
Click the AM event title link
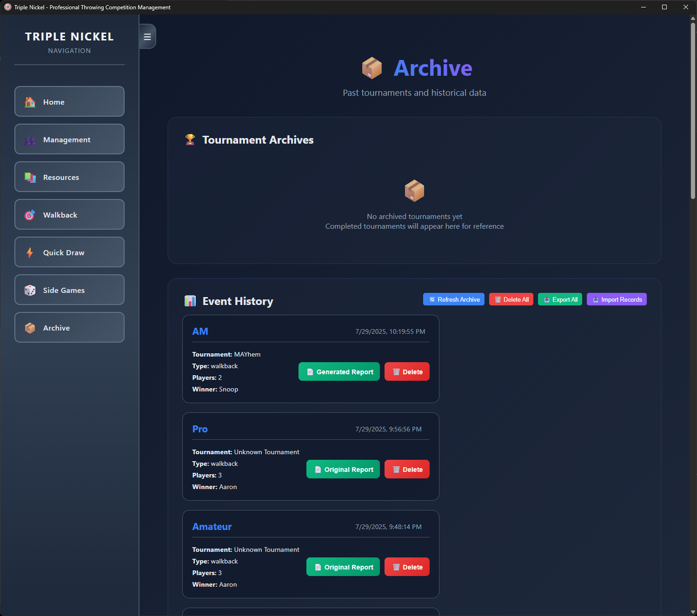click(x=200, y=331)
